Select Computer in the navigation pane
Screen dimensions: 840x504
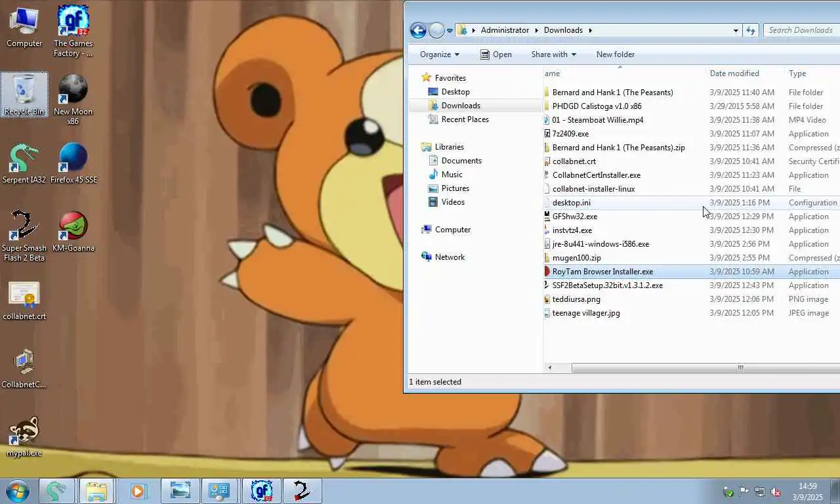coord(453,230)
